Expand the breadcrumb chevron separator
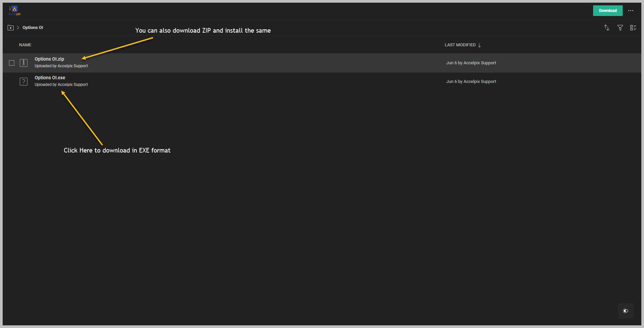This screenshot has height=328, width=644. click(x=18, y=28)
